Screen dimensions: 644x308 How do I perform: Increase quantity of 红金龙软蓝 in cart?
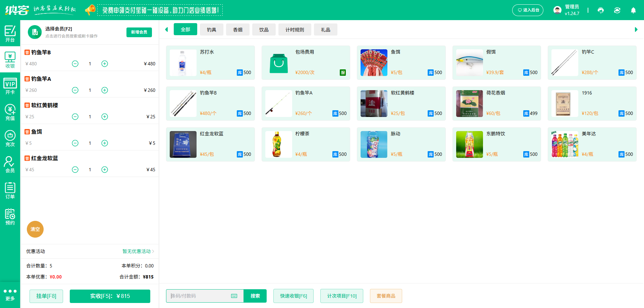pos(105,170)
